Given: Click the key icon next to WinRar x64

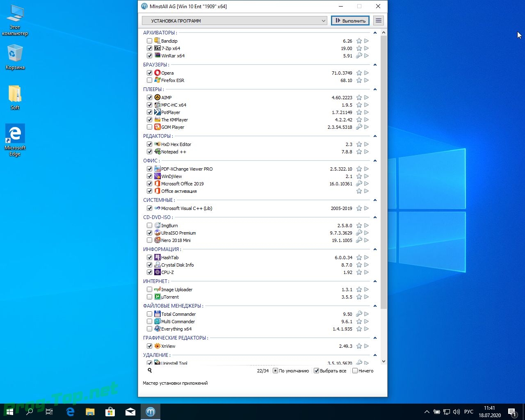Looking at the screenshot, I should [359, 56].
